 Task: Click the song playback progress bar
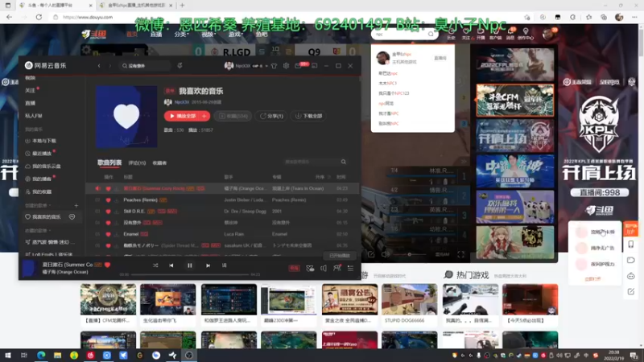click(x=190, y=274)
